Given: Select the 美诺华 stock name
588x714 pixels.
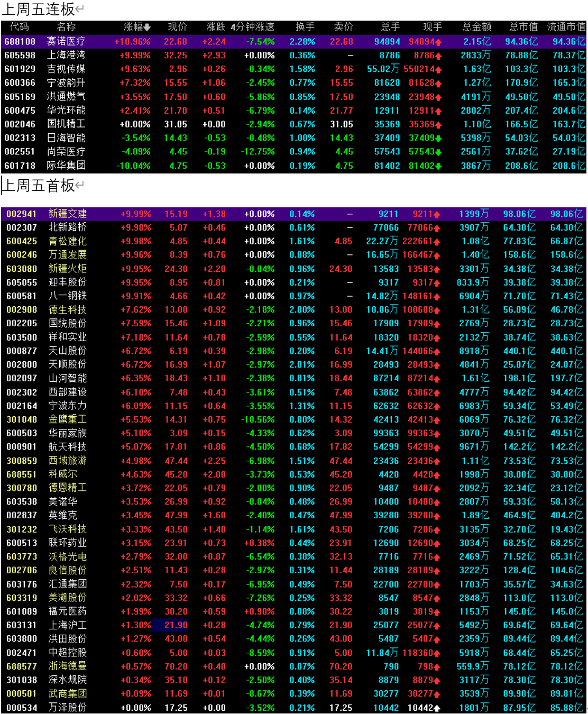Looking at the screenshot, I should coord(63,501).
